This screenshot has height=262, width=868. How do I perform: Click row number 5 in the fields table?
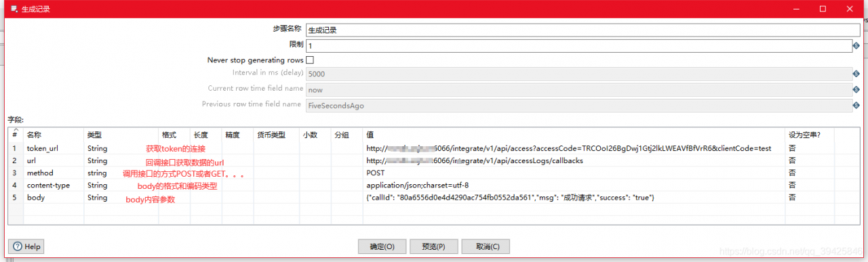coord(16,197)
